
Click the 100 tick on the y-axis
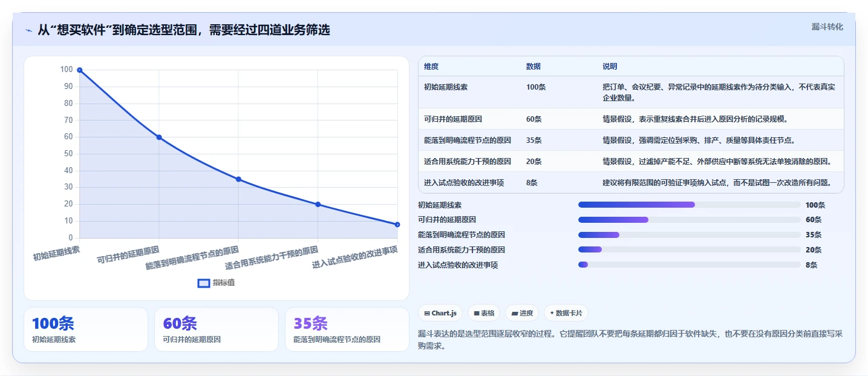[67, 70]
